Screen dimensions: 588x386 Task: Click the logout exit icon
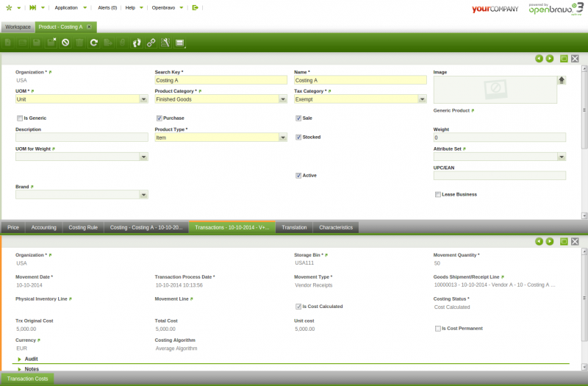click(x=195, y=7)
